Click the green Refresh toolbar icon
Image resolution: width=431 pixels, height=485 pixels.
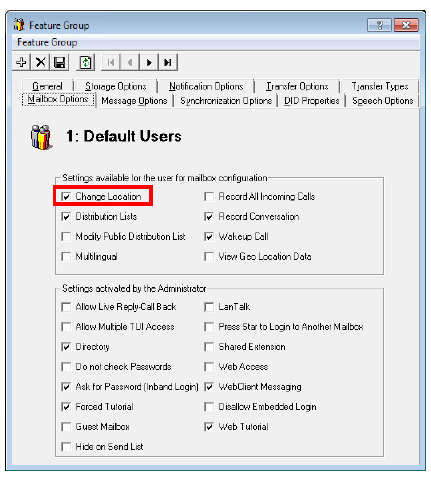tap(86, 62)
